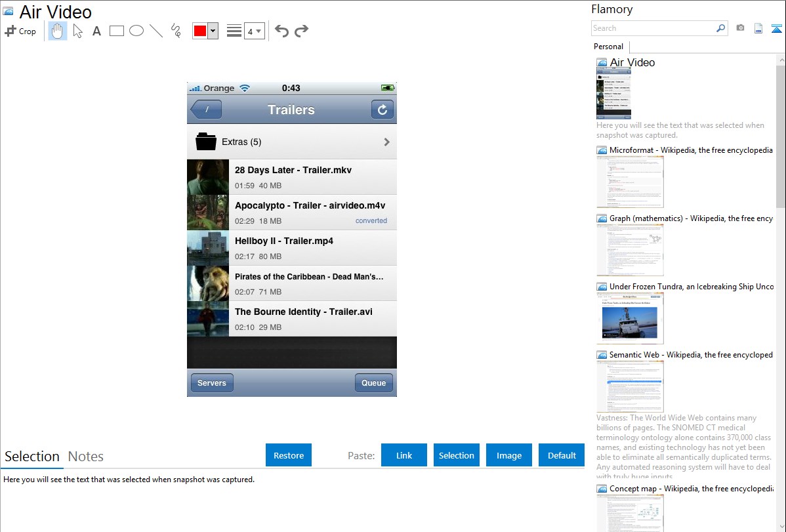786x532 pixels.
Task: Activate the hand pan tool
Action: click(x=57, y=31)
